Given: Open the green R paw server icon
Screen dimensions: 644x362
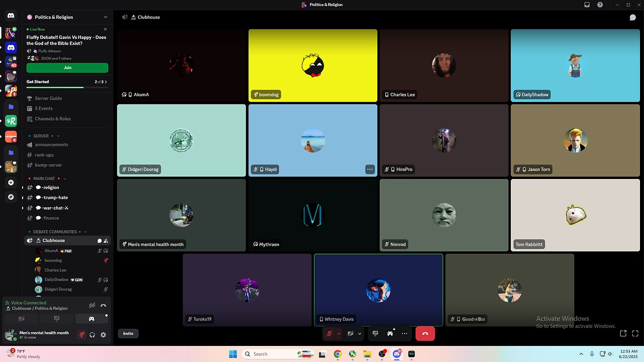Looking at the screenshot, I should [x=11, y=121].
